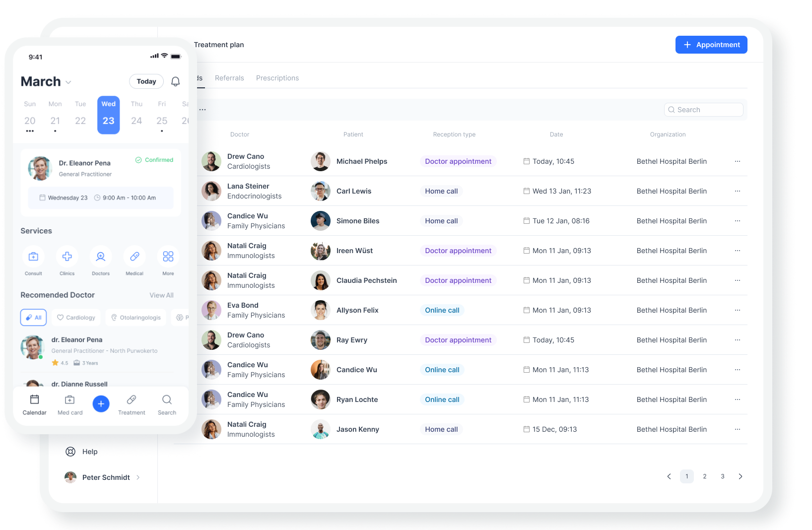Go to page 2
Screen dimensions: 812x530
[705, 476]
